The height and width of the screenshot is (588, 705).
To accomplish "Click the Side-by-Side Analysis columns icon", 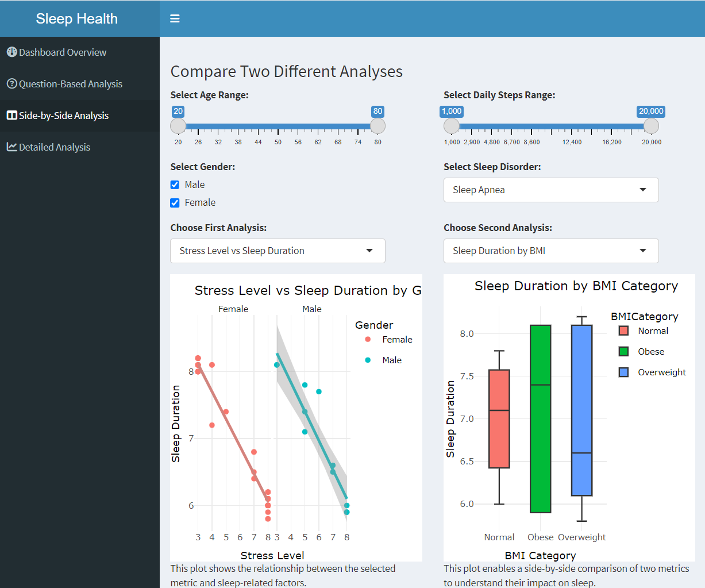I will (x=11, y=115).
